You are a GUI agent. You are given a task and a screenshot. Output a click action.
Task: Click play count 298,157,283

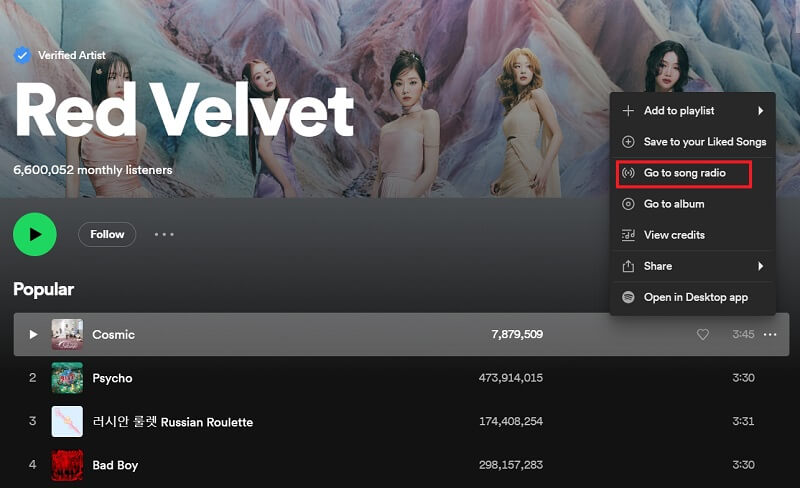pos(511,465)
